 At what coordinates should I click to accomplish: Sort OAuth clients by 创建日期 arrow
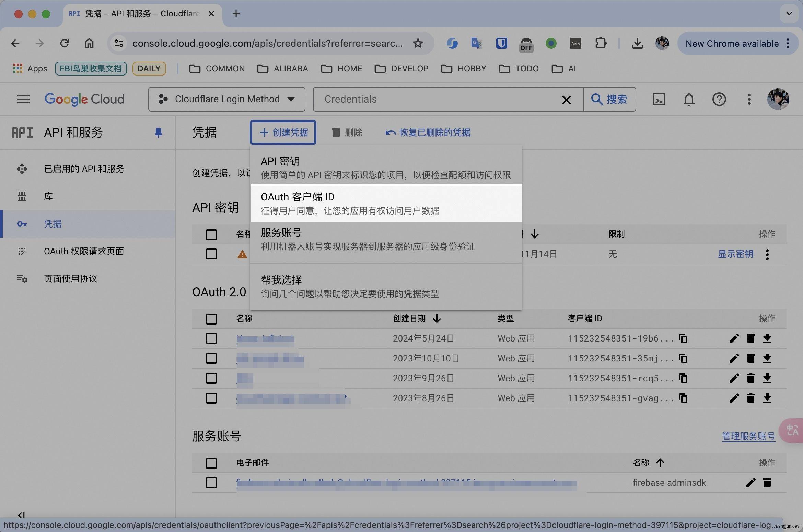pyautogui.click(x=437, y=319)
